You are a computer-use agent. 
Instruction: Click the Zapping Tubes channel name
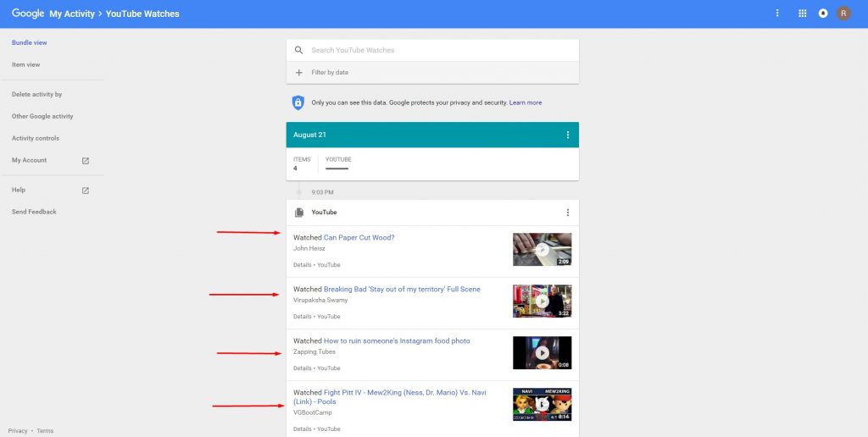tap(314, 351)
